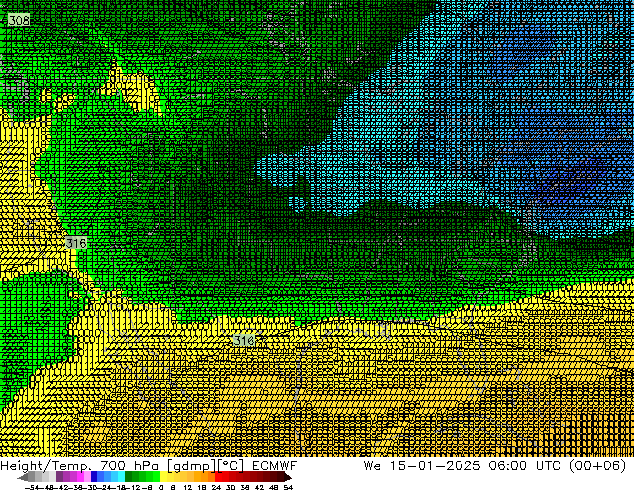Click the '54' value at the legend's right end
This screenshot has width=634, height=490.
coord(288,487)
